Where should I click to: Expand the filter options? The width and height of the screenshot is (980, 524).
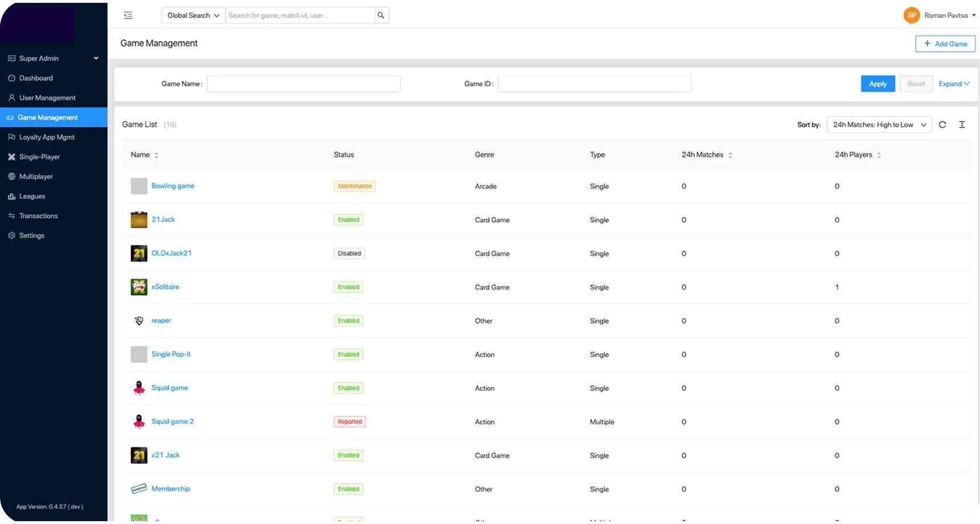[x=954, y=84]
